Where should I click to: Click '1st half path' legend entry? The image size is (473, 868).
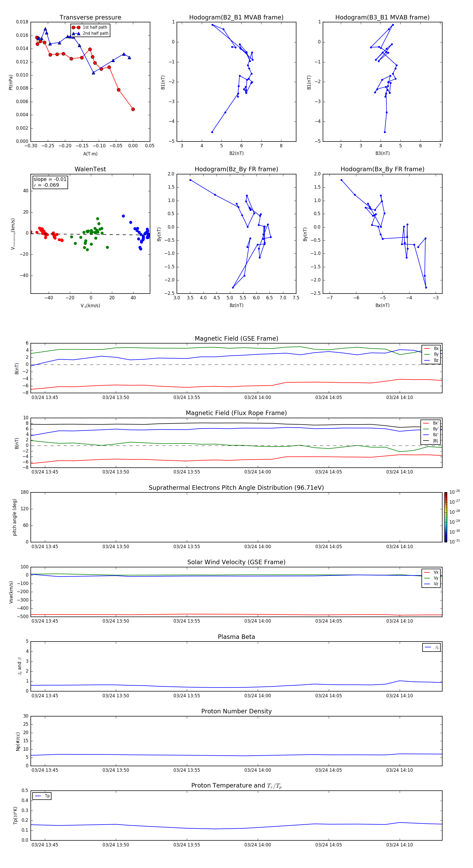90,27
